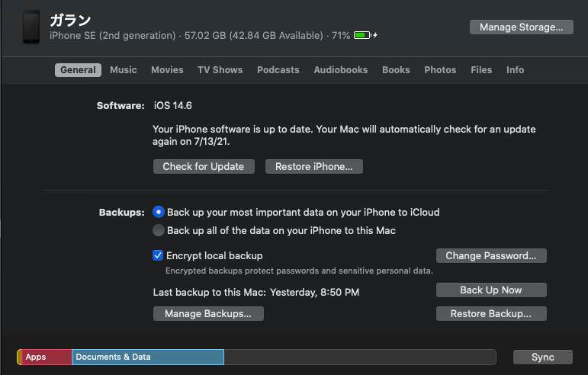The image size is (588, 375).
Task: Choose back up all data to this Mac
Action: click(159, 230)
